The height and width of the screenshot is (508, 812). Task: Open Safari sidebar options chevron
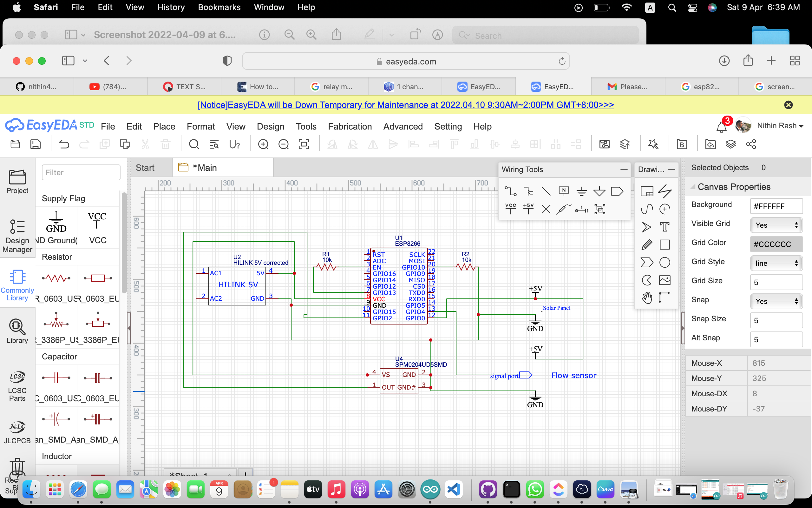(x=85, y=61)
